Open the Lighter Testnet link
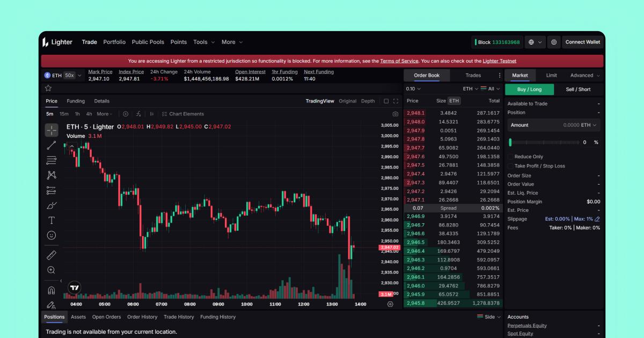Image resolution: width=644 pixels, height=338 pixels. 500,61
